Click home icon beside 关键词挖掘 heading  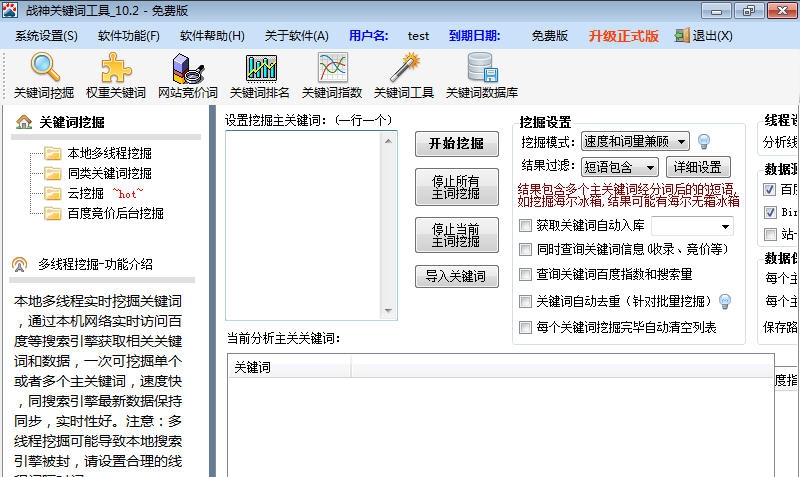[23, 122]
